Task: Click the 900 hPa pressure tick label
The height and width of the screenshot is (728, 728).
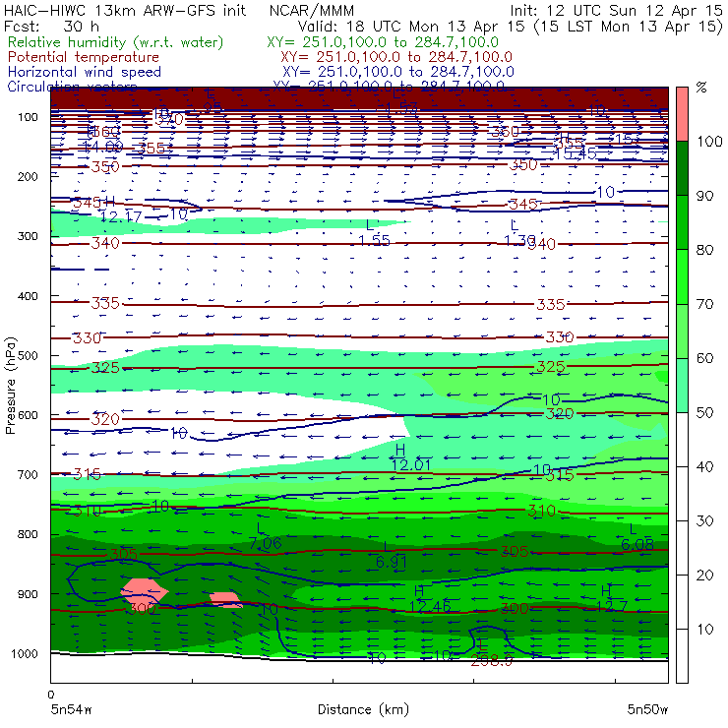Action: point(28,594)
